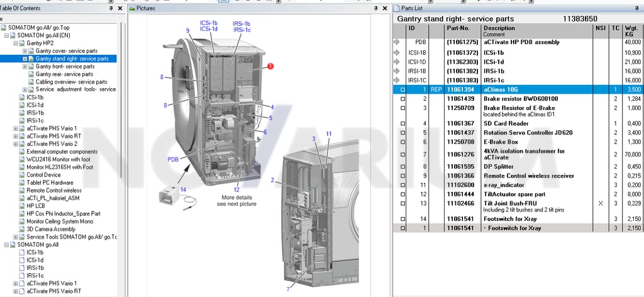Image resolution: width=644 pixels, height=297 pixels.
Task: Expand Service adjustment tools node
Action: [x=25, y=89]
